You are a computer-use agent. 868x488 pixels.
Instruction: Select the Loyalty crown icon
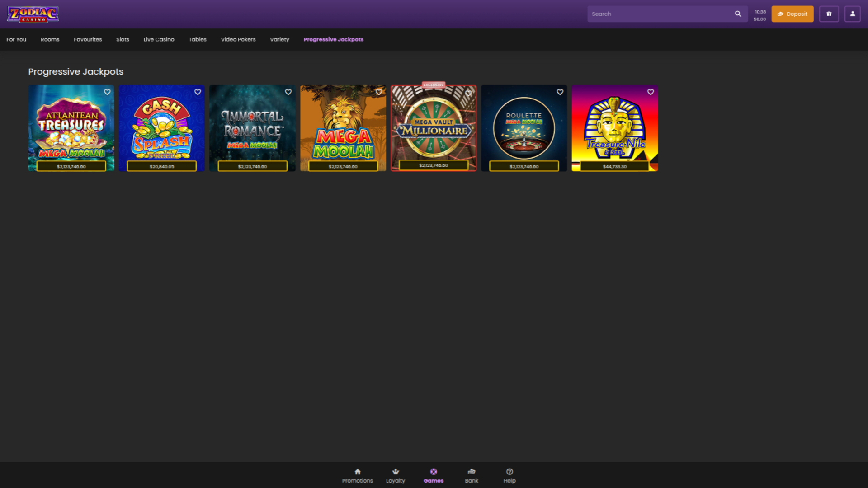pos(396,475)
